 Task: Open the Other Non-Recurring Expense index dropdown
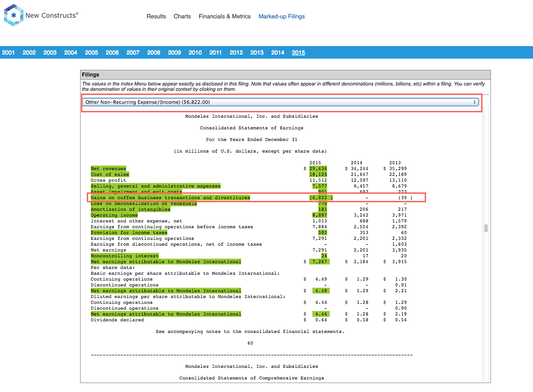coord(281,102)
